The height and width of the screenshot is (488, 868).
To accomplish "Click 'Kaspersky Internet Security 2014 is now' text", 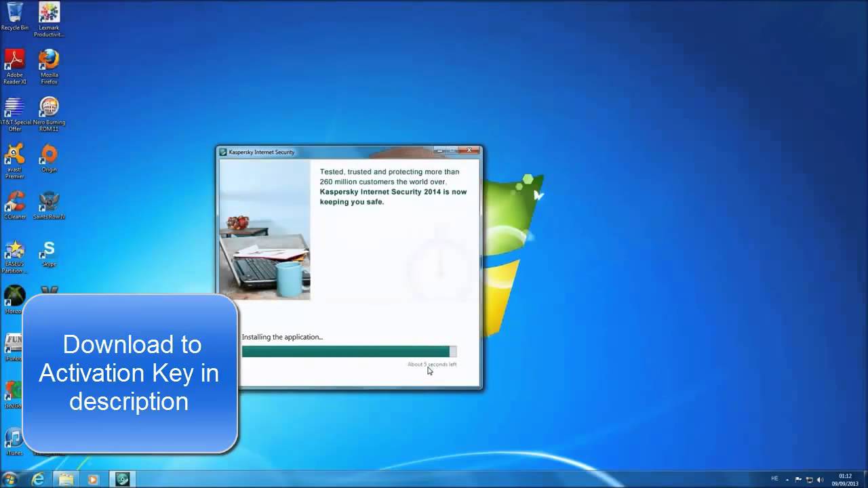I will coord(393,192).
